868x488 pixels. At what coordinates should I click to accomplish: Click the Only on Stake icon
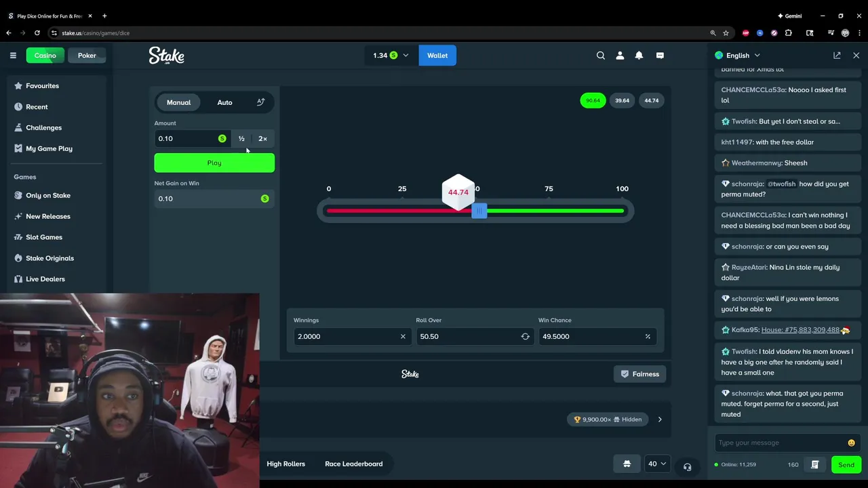tap(18, 195)
